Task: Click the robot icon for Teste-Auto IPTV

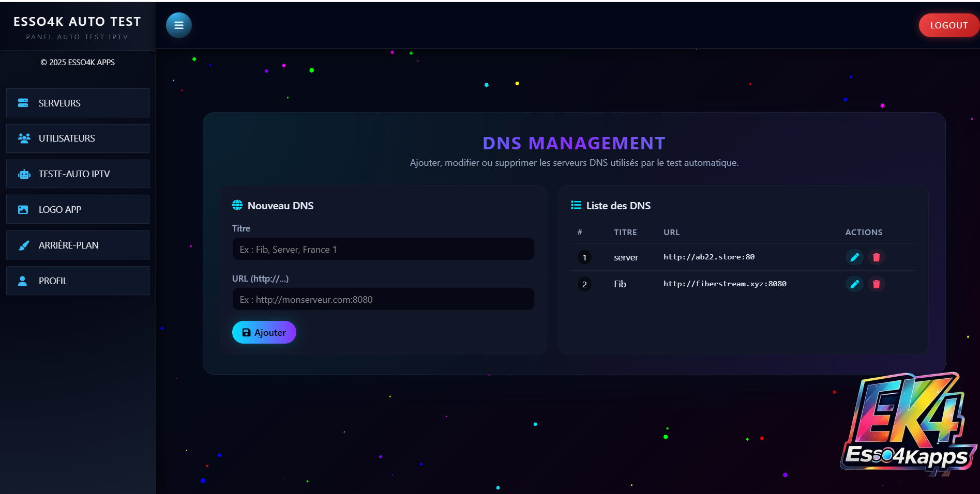Action: [24, 174]
